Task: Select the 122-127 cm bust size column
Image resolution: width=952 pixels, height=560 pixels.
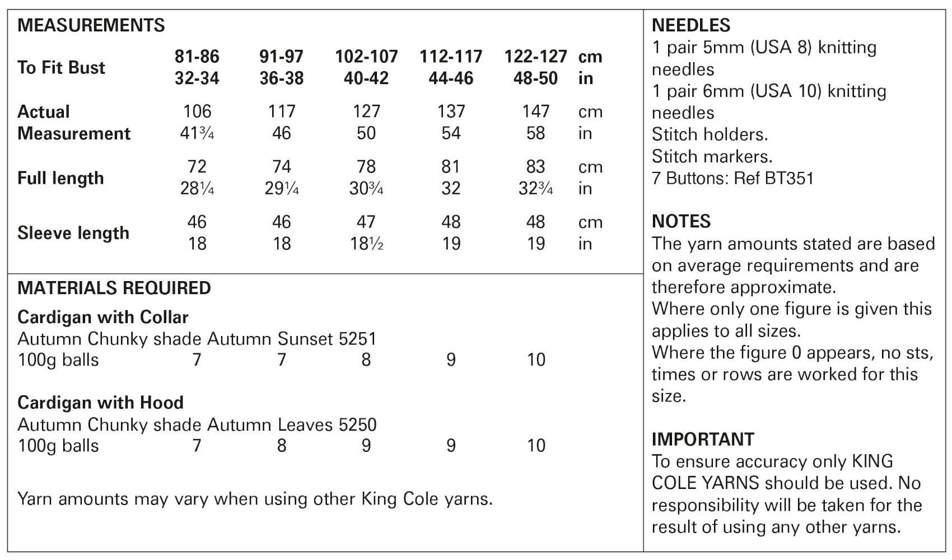Action: (535, 57)
